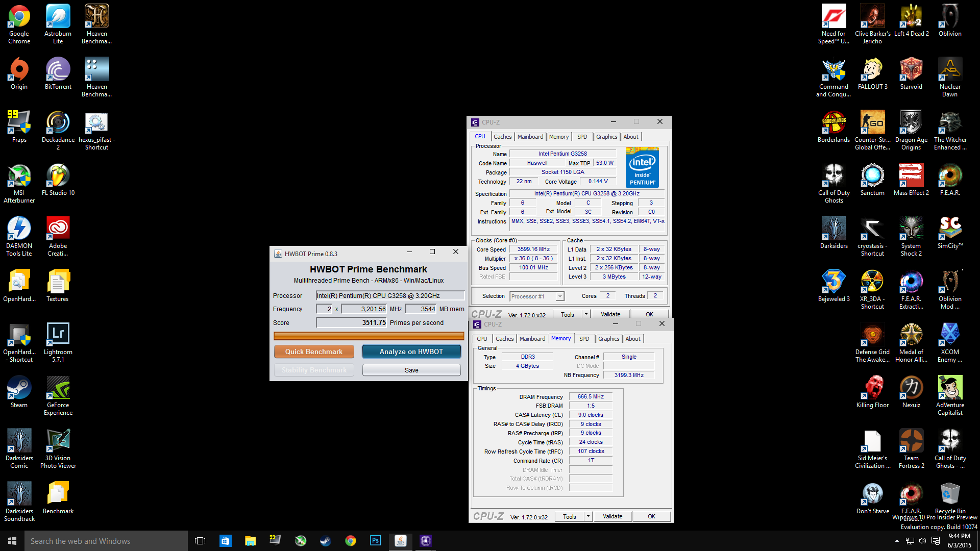Launch Team Fortress 2 shortcut
Image resolution: width=980 pixels, height=551 pixels.
911,449
